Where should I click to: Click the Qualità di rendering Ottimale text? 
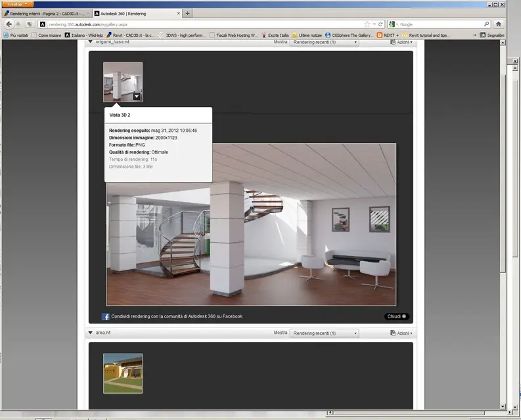click(139, 152)
